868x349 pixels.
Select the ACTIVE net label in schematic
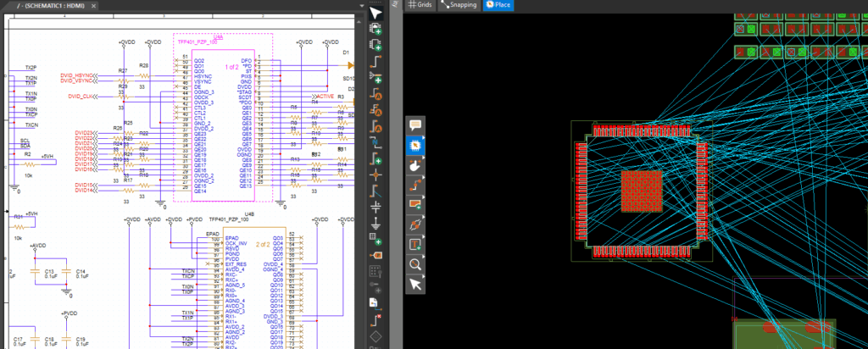point(325,97)
